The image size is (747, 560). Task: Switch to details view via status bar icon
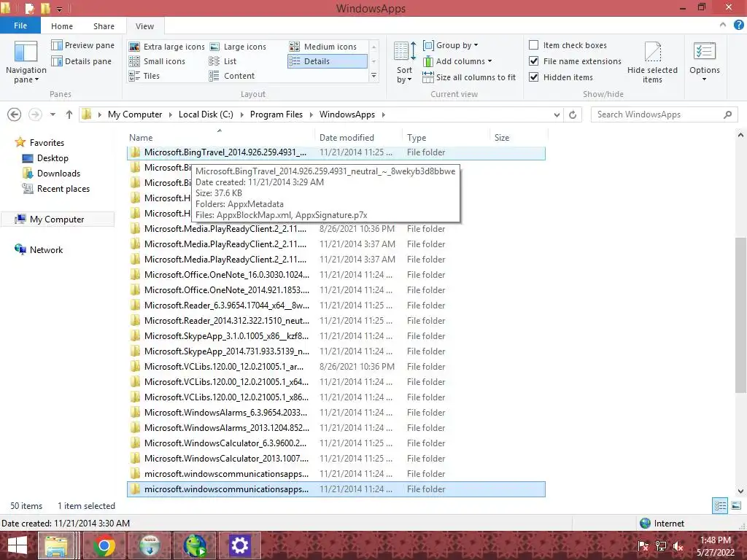click(x=720, y=506)
